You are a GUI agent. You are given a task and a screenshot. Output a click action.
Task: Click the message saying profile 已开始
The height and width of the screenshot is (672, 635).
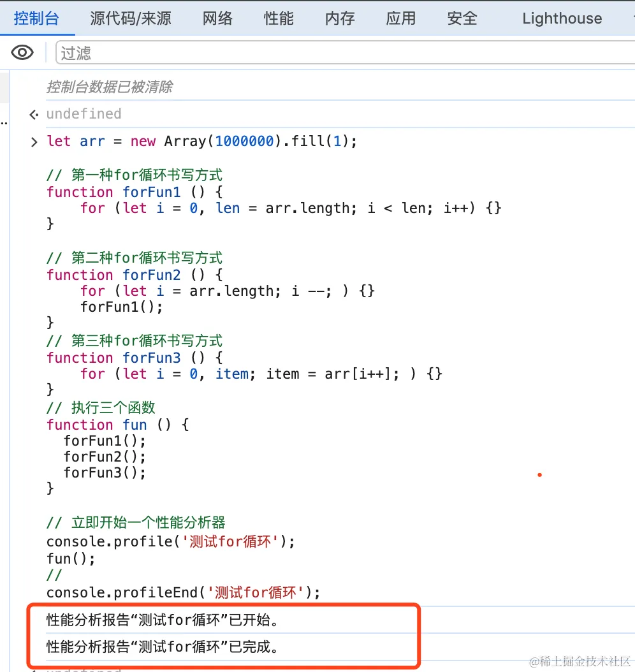(x=163, y=619)
